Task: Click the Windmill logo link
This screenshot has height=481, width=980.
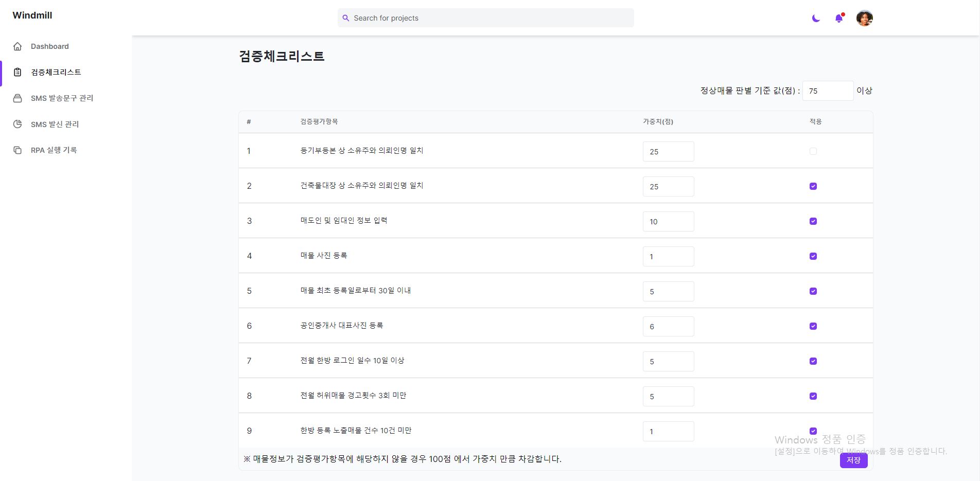Action: tap(32, 15)
